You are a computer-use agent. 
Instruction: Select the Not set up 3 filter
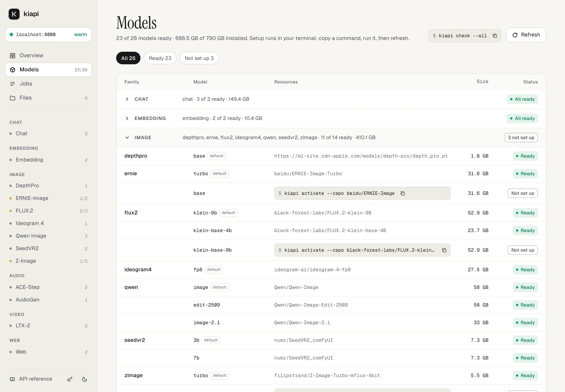(199, 58)
